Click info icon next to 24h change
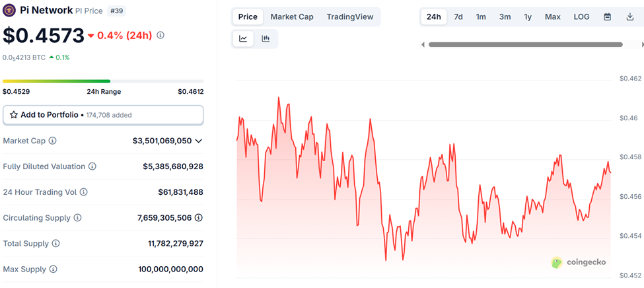 click(x=161, y=35)
